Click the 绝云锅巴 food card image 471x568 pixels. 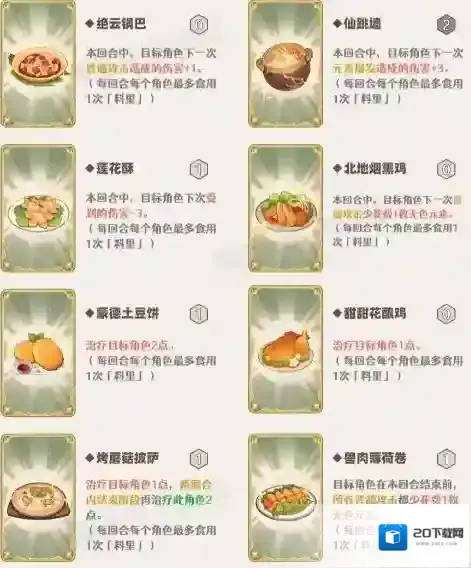(38, 64)
